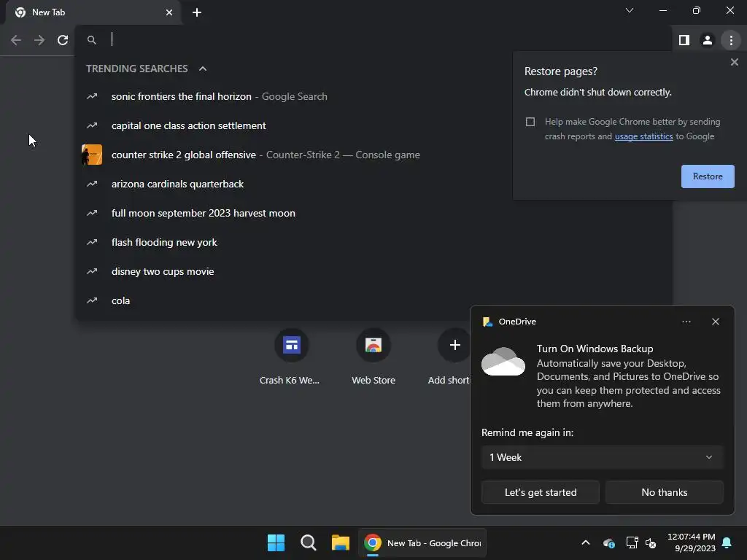This screenshot has height=560, width=747.
Task: Select suggestion full moon september 2023 harvest moon
Action: (x=374, y=213)
